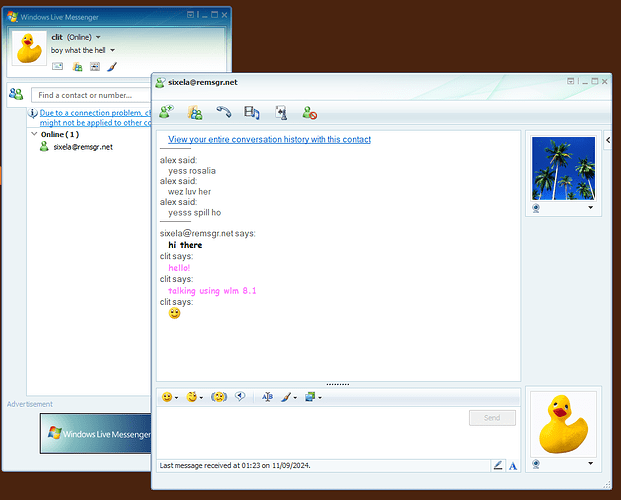Switch to handwriting input mode
The image size is (621, 500).
[497, 465]
